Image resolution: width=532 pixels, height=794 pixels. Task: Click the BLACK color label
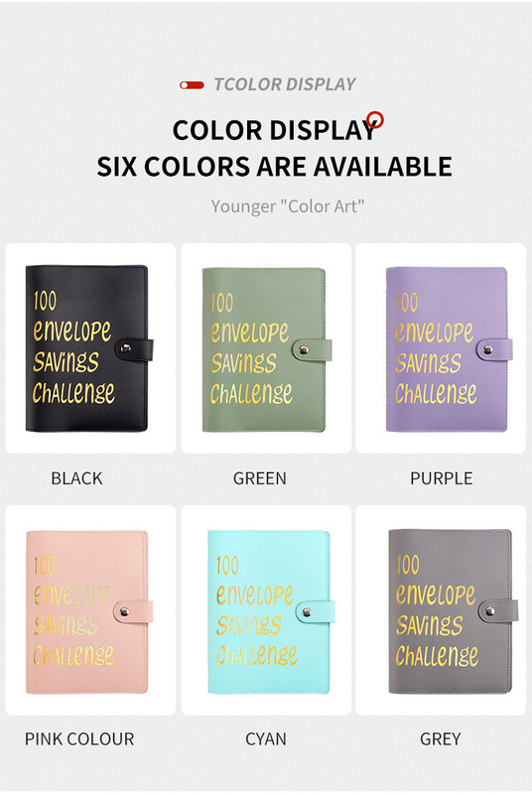tap(76, 478)
